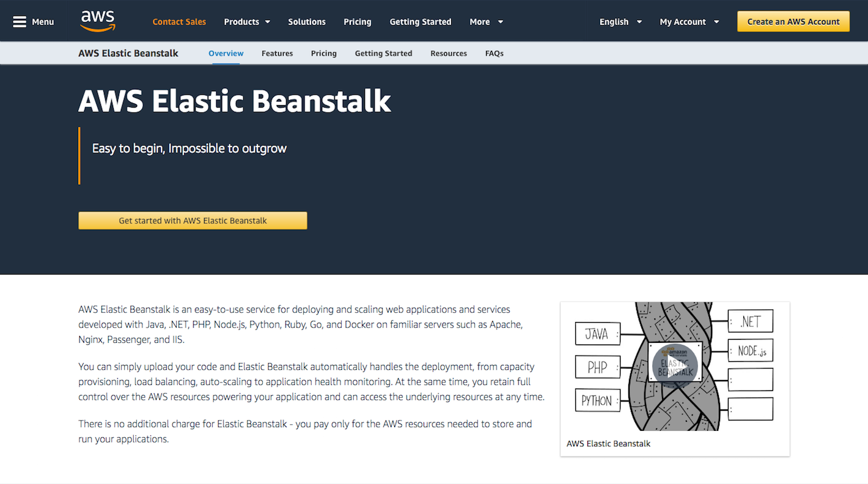Switch to the Features tab

point(277,53)
